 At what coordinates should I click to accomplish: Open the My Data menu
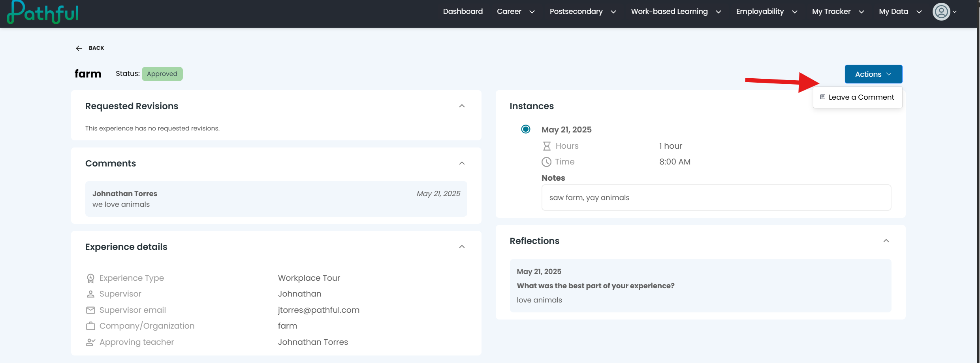pyautogui.click(x=900, y=11)
